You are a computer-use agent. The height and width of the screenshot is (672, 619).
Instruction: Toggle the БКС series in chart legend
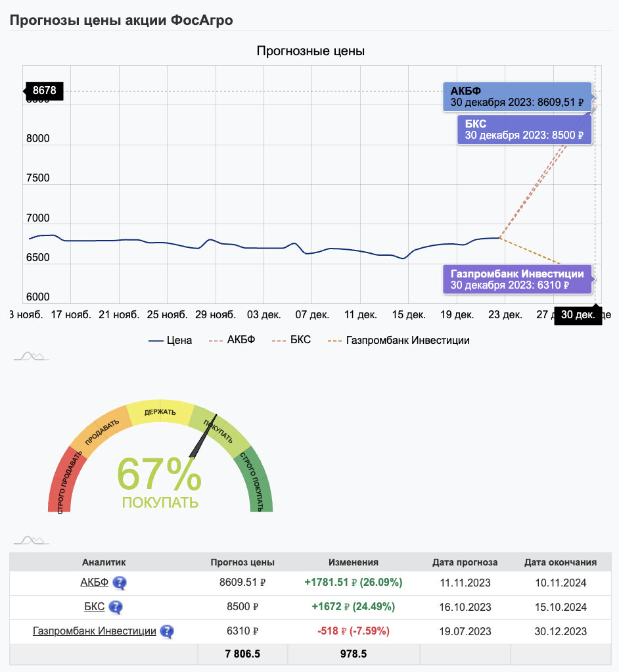click(x=291, y=340)
